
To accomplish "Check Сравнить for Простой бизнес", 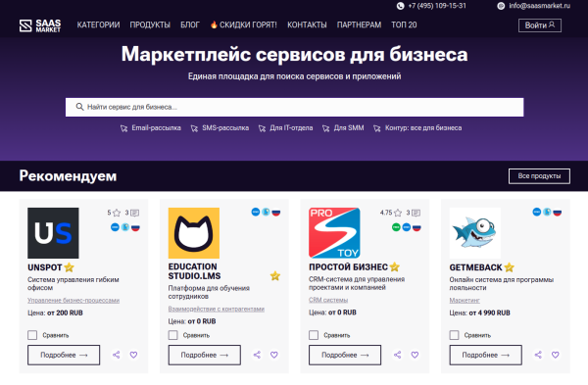I will 314,335.
